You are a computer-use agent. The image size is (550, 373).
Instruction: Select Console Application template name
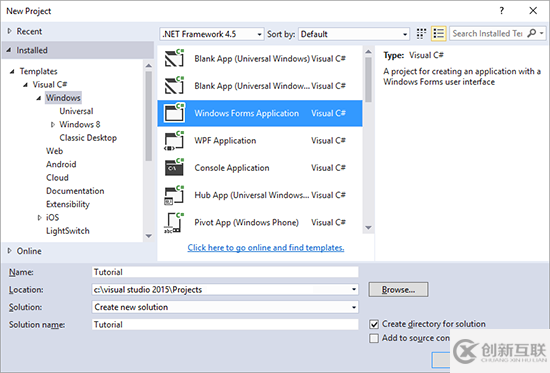[232, 168]
